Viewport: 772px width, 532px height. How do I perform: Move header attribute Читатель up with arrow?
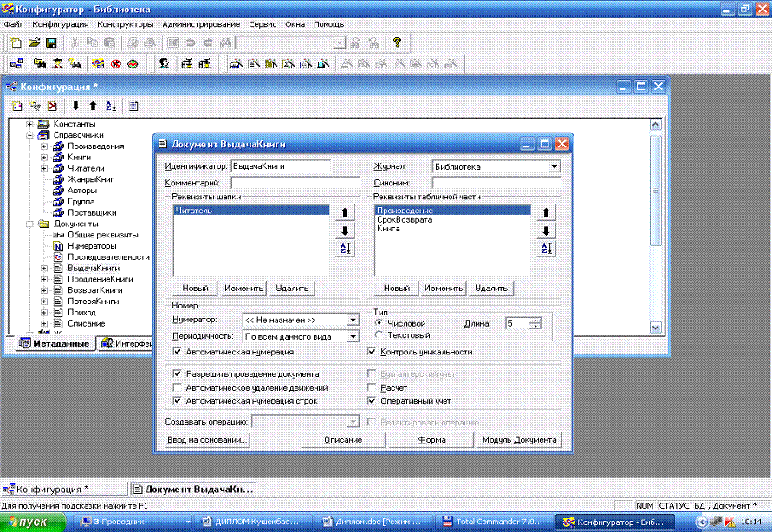tap(345, 211)
